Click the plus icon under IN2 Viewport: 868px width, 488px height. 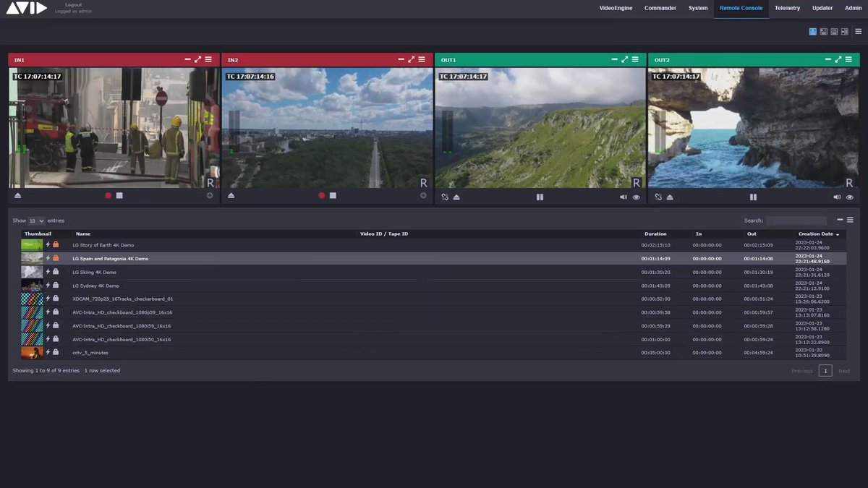click(423, 196)
